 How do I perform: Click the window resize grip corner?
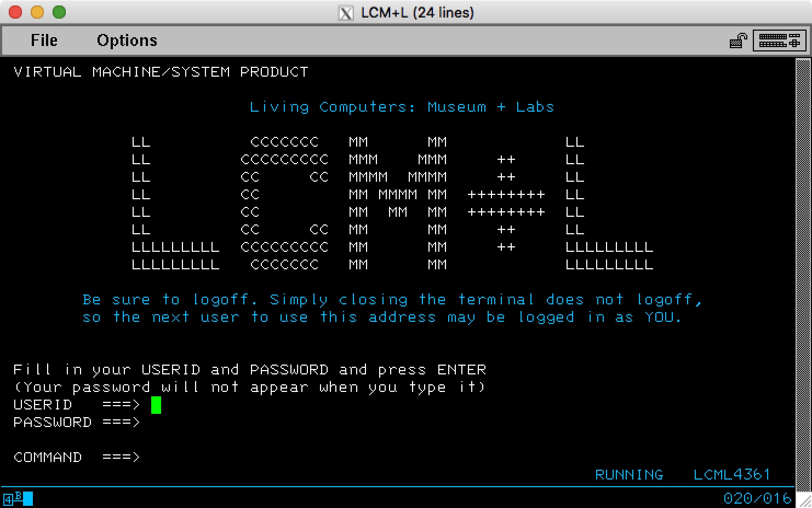pos(804,499)
